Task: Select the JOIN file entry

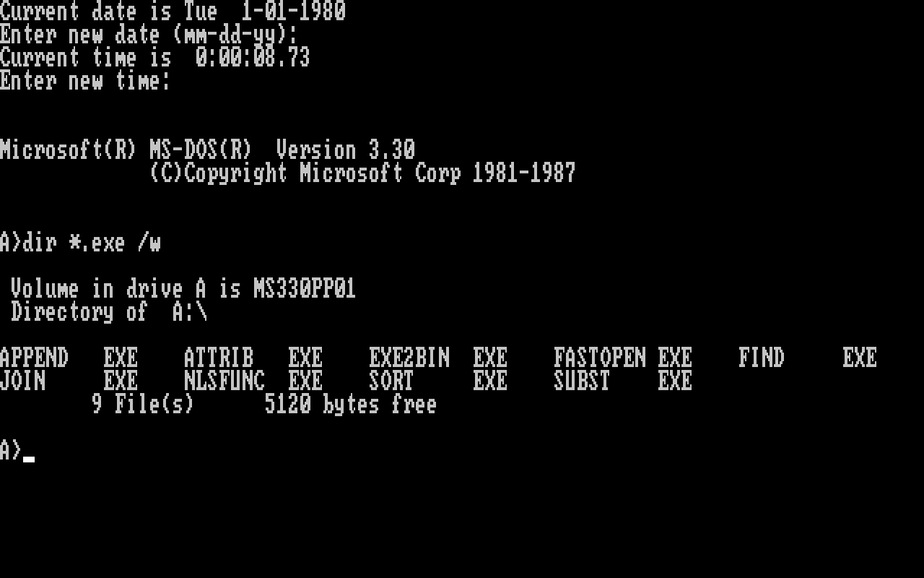Action: (23, 381)
